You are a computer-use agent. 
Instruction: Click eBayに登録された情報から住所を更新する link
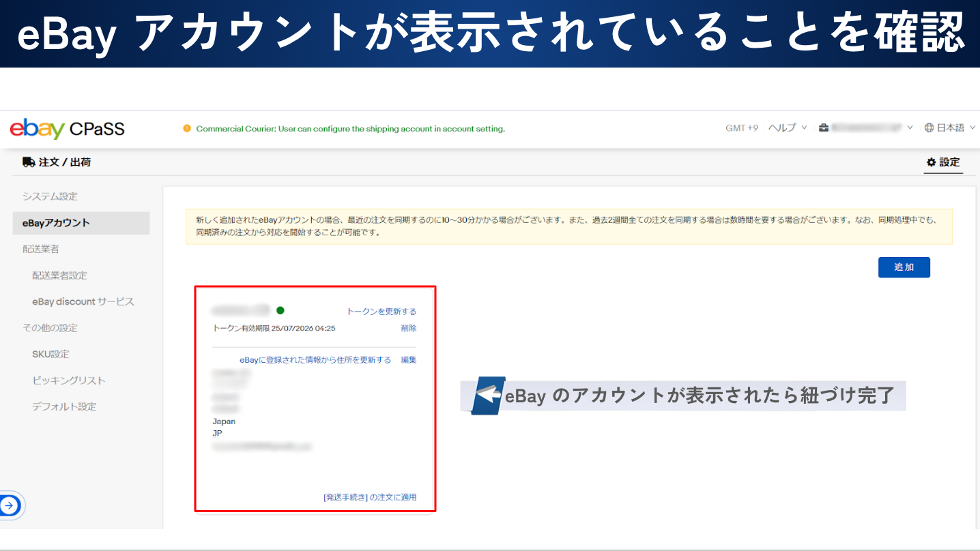pos(315,360)
